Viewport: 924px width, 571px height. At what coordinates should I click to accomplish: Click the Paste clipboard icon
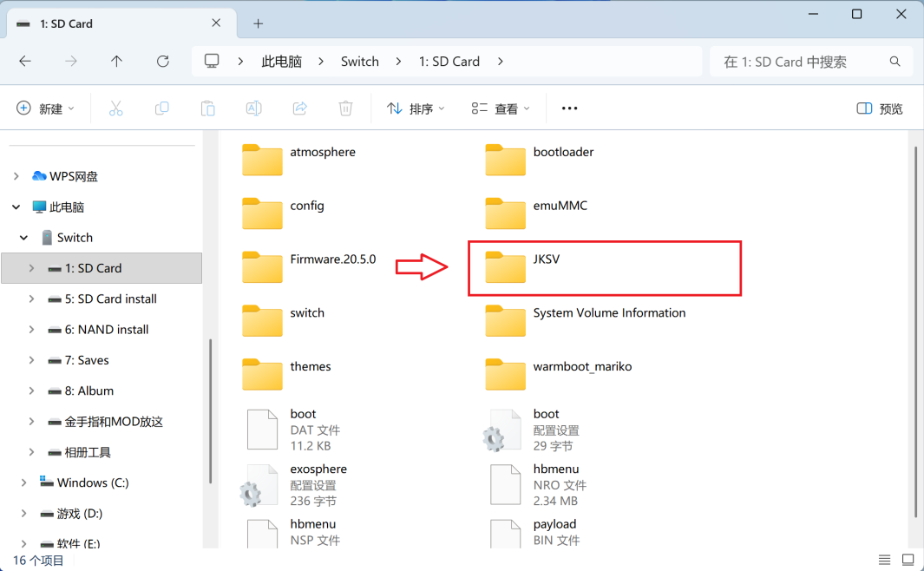point(207,108)
